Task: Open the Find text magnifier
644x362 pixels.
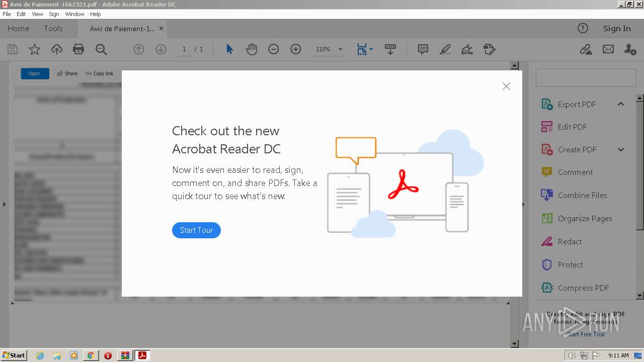Action: point(101,49)
